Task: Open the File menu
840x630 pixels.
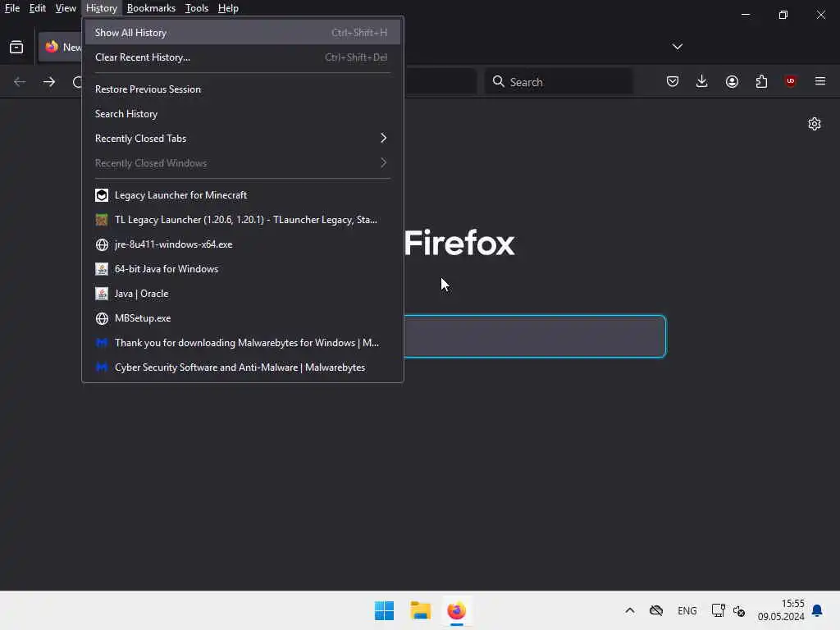Action: pos(11,8)
